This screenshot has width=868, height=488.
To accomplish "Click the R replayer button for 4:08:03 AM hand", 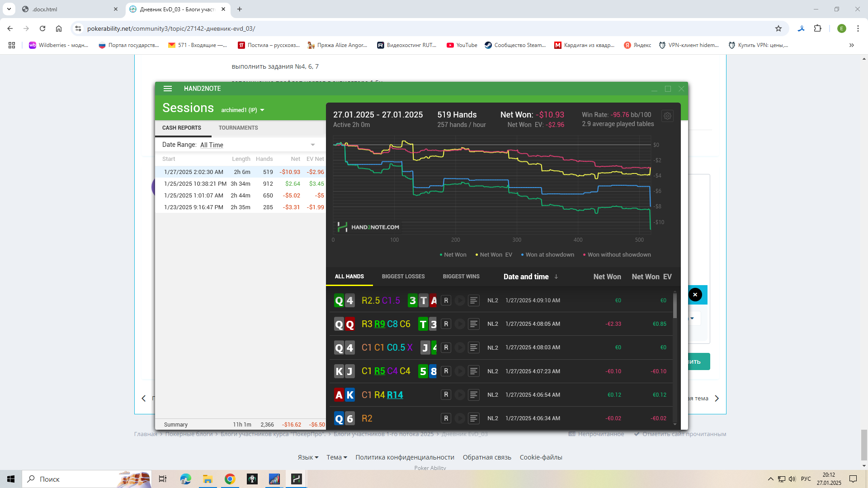I will pyautogui.click(x=446, y=347).
